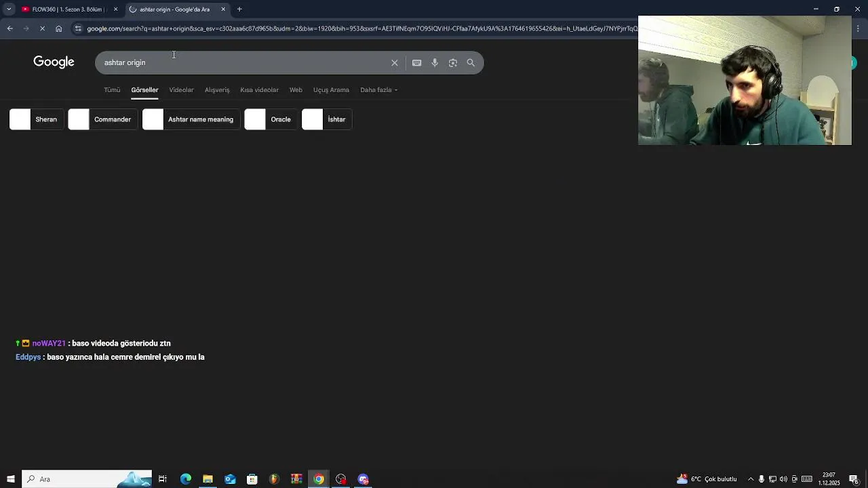Open Chrome menu three dots
The height and width of the screenshot is (488, 868).
859,28
